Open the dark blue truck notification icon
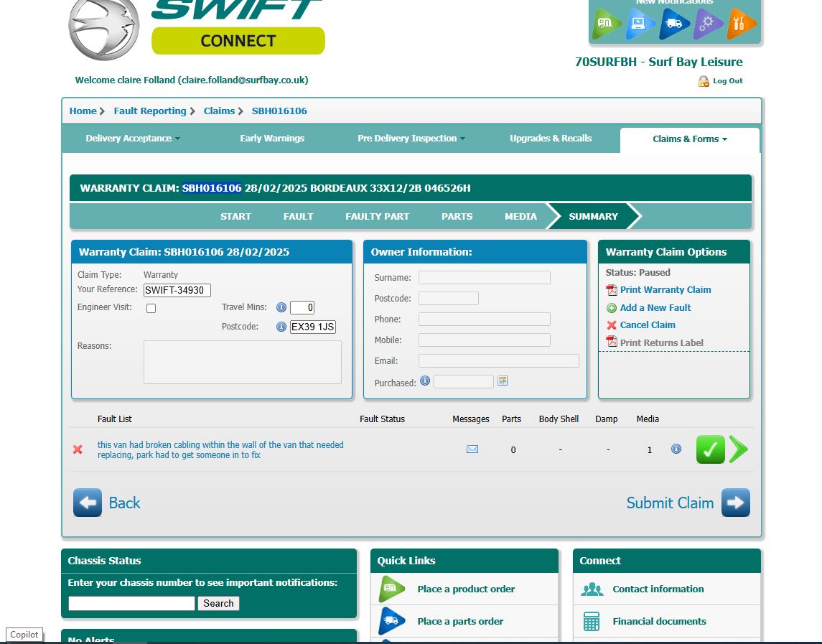Screen dimensions: 822x644 673,23
